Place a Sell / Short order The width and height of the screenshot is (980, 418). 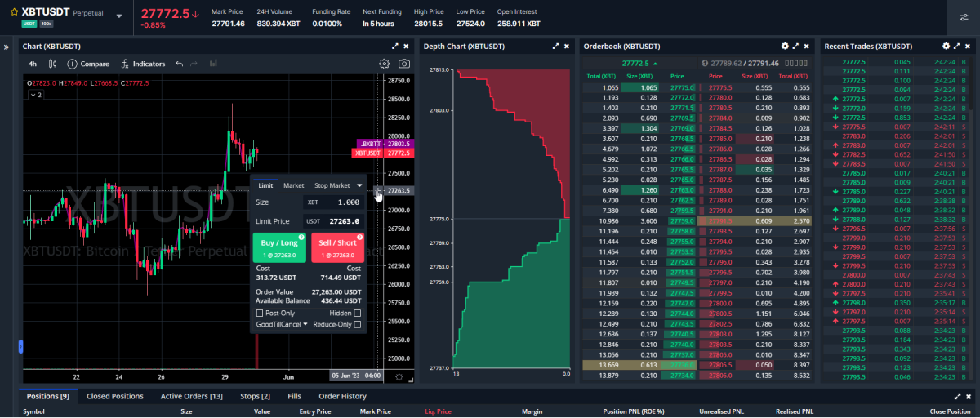point(337,247)
